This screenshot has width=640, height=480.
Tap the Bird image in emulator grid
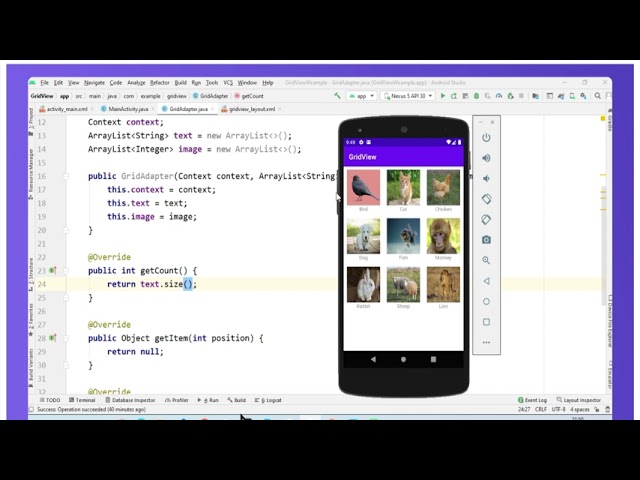tap(363, 187)
